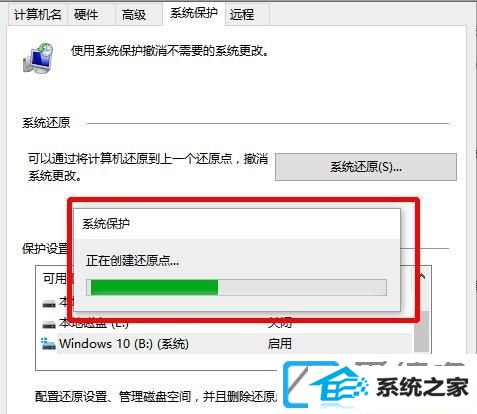This screenshot has width=477, height=414.
Task: Click the 可用 column header in drive list
Action: tap(54, 279)
